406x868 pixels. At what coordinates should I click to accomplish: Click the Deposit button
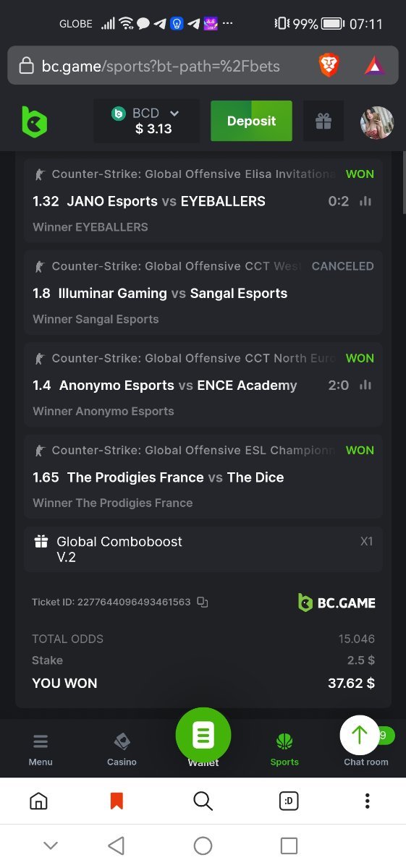click(x=252, y=121)
